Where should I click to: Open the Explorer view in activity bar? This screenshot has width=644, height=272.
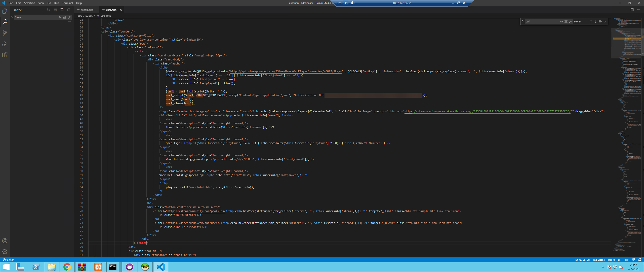point(5,11)
